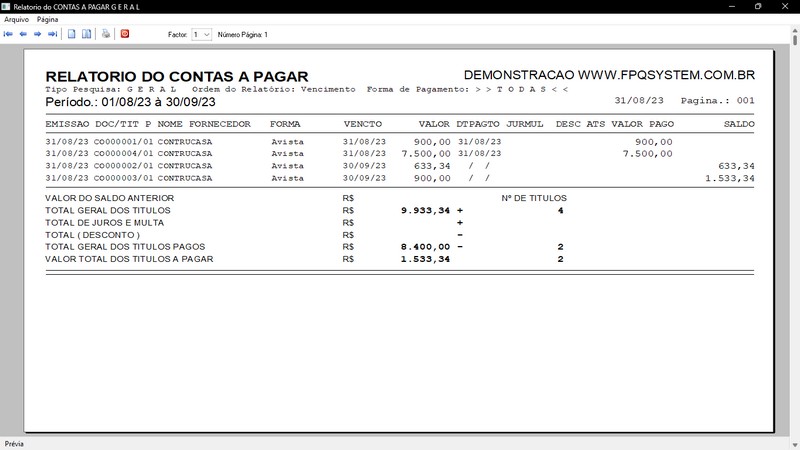The height and width of the screenshot is (450, 800).
Task: Jump to the last page arrow
Action: pyautogui.click(x=53, y=34)
